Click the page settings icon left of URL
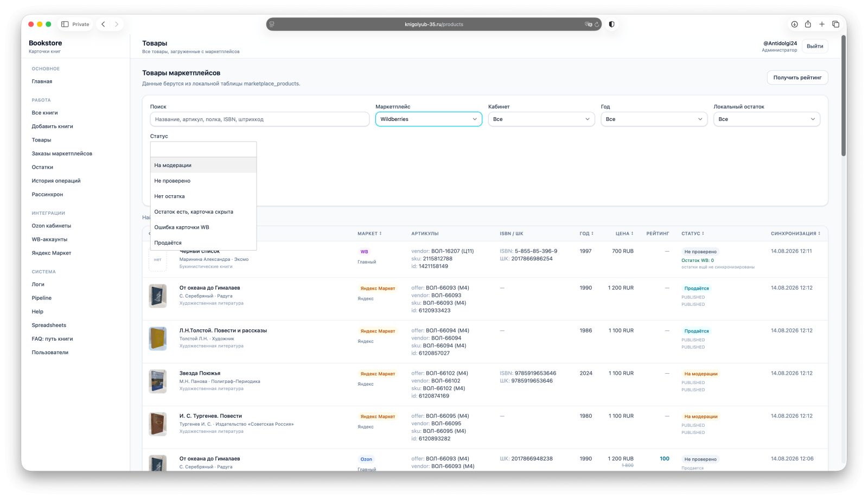Image resolution: width=868 pixels, height=499 pixels. tap(272, 24)
